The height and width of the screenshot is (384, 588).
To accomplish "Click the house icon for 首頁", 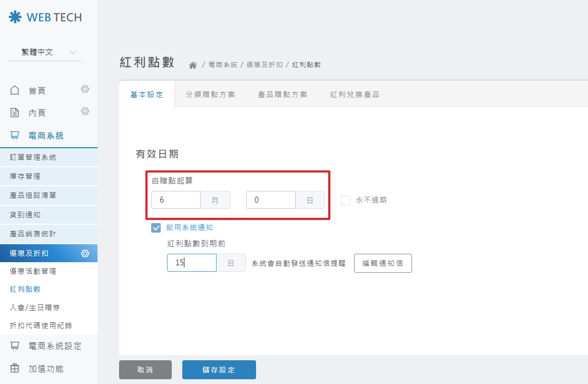I will [x=15, y=90].
